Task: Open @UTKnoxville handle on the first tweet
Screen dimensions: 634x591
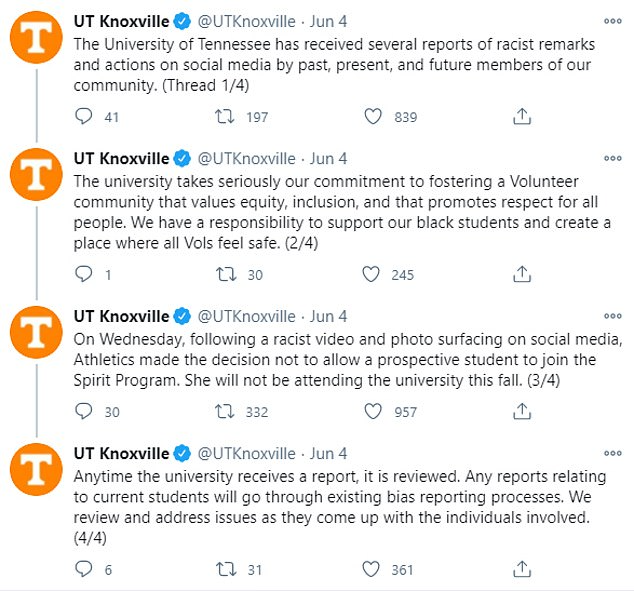Action: coord(246,21)
